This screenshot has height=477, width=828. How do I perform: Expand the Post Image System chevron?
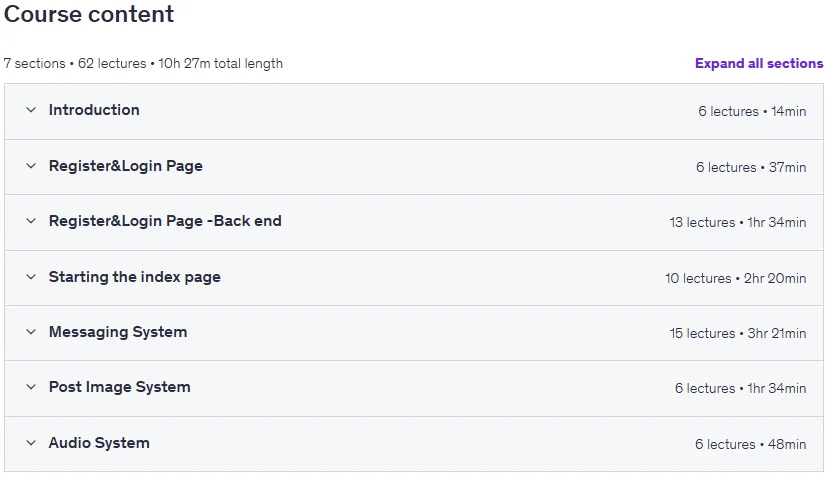pos(31,387)
